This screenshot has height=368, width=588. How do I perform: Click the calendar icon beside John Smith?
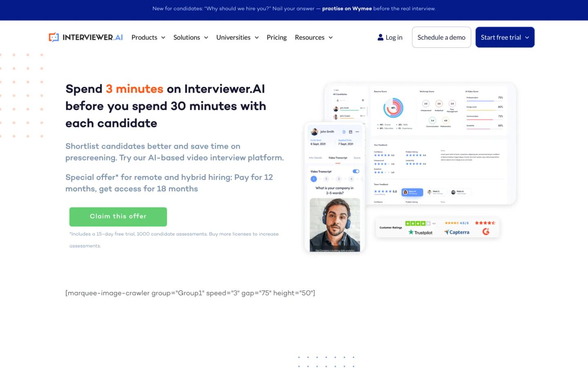(x=351, y=132)
